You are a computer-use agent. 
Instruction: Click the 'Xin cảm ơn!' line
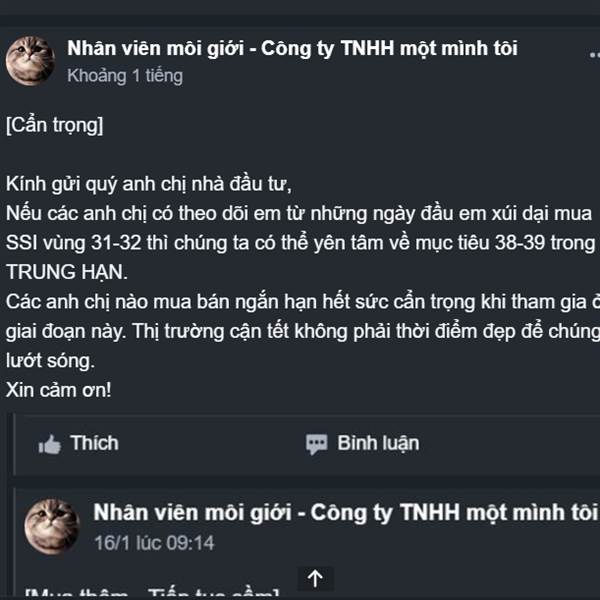pos(59,389)
